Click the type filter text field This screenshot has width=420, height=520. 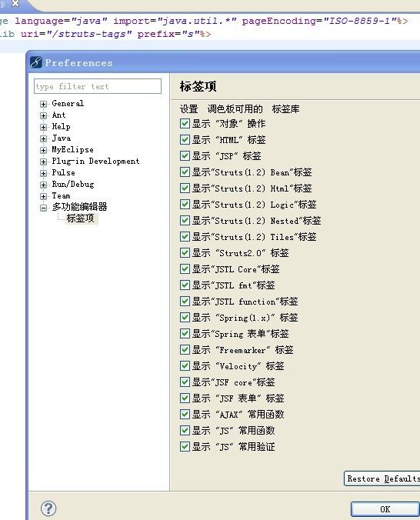point(98,87)
